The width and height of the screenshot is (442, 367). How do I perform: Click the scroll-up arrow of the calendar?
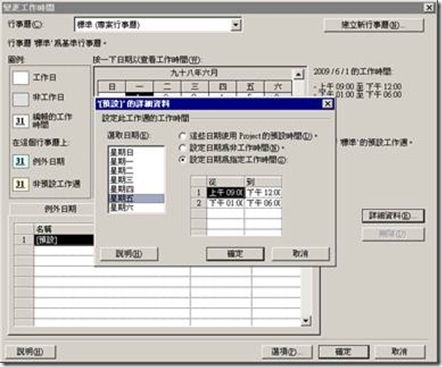click(299, 74)
